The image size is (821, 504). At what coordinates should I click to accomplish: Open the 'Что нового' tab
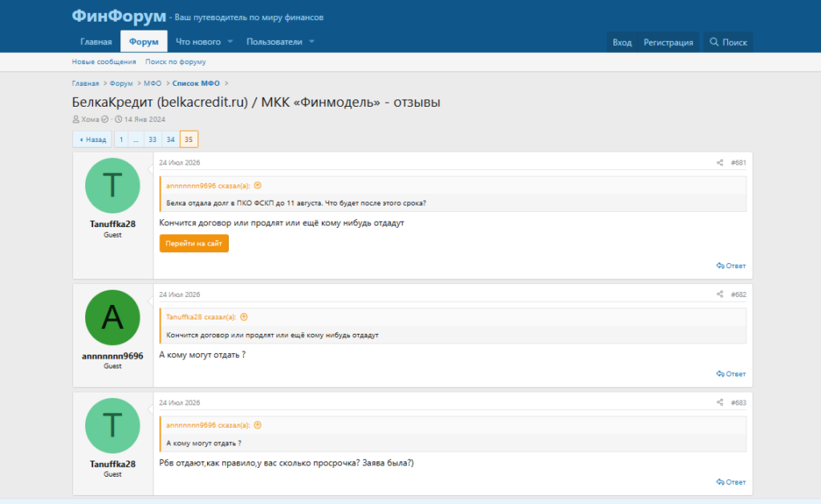point(198,42)
